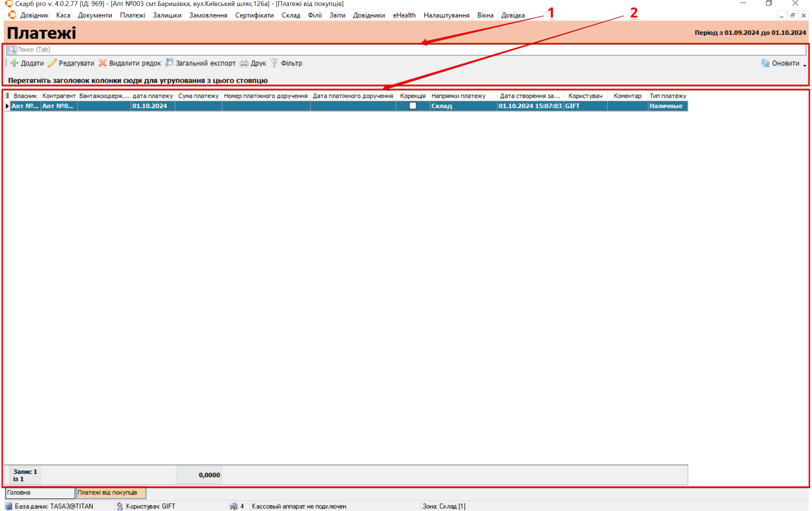
Task: Switch to the Головна tab
Action: pyautogui.click(x=40, y=492)
